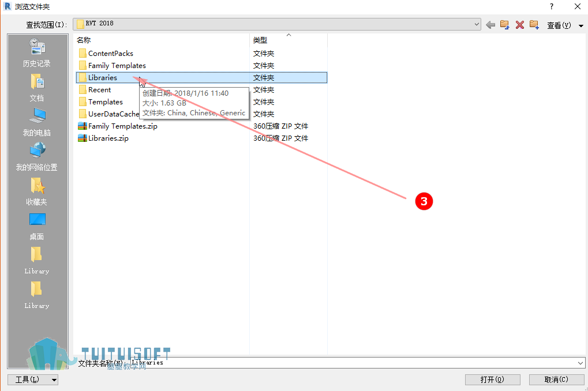Expand the folder name field dropdown arrow
Viewport: 588px width, 391px height.
(x=580, y=363)
